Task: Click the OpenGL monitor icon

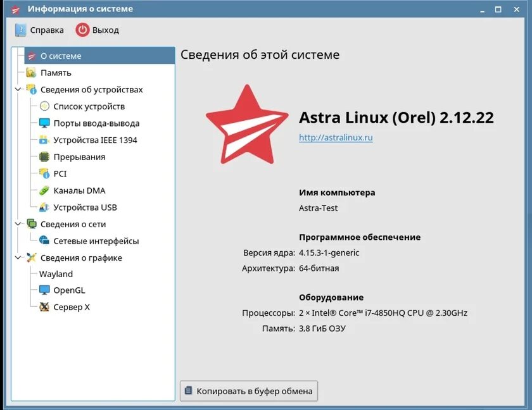Action: [44, 290]
